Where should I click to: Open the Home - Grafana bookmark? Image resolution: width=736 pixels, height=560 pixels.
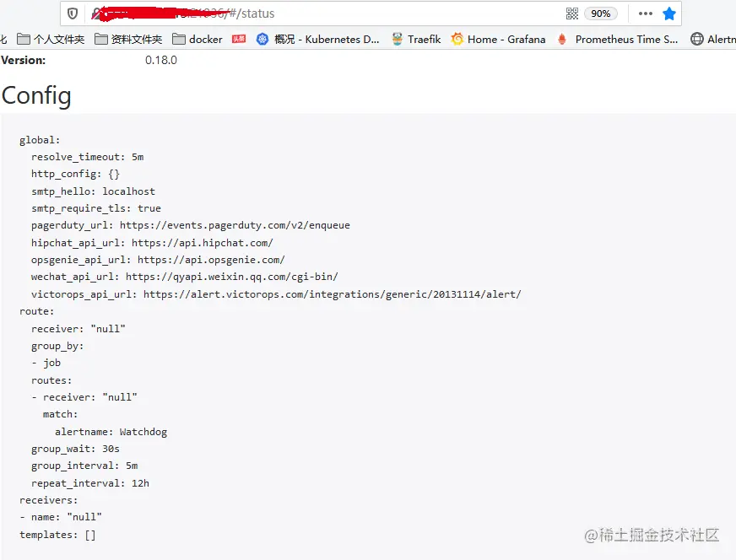tap(498, 40)
